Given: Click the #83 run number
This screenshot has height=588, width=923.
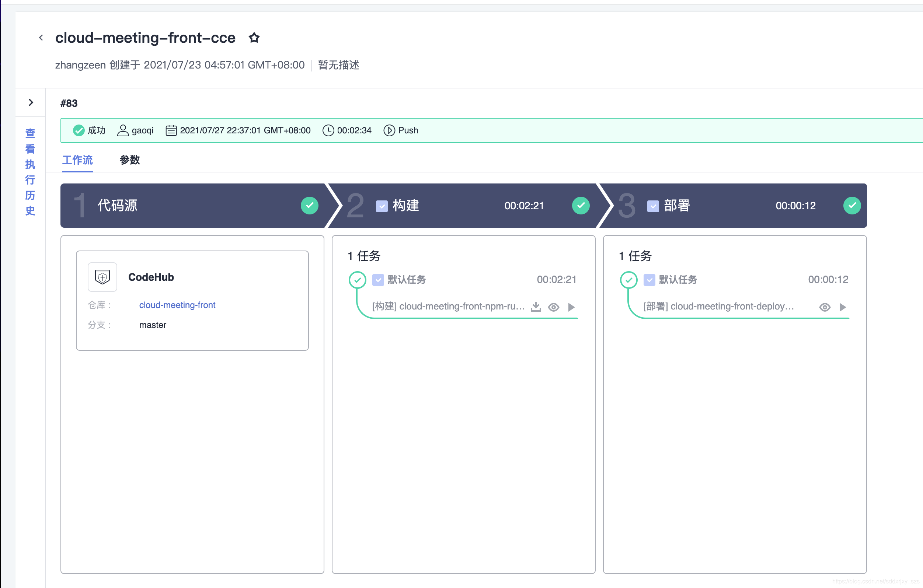Looking at the screenshot, I should pos(69,103).
